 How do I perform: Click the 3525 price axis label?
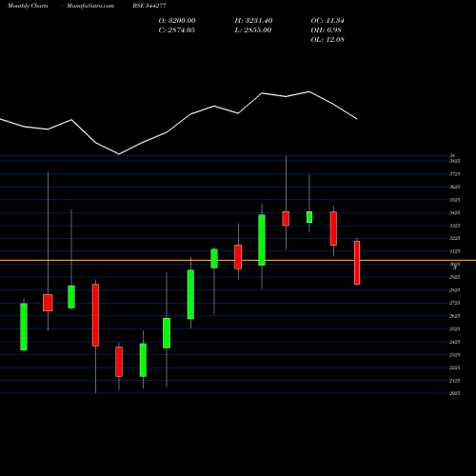pyautogui.click(x=455, y=200)
